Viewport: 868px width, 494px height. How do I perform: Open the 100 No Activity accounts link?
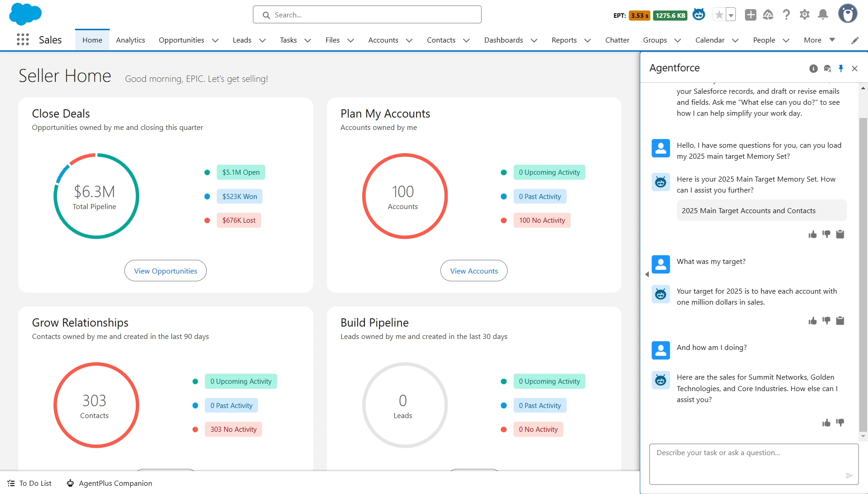coord(542,220)
